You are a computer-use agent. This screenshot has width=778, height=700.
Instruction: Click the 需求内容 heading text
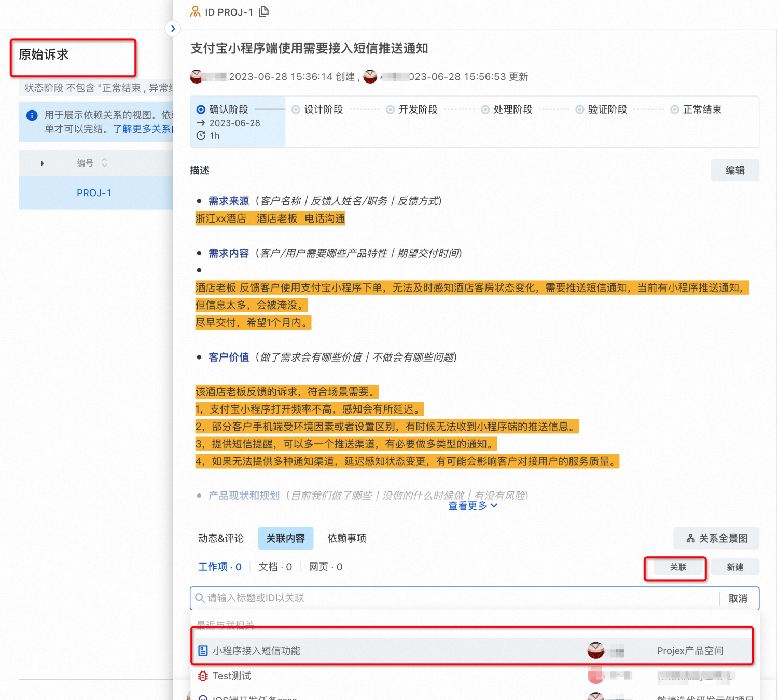click(229, 253)
